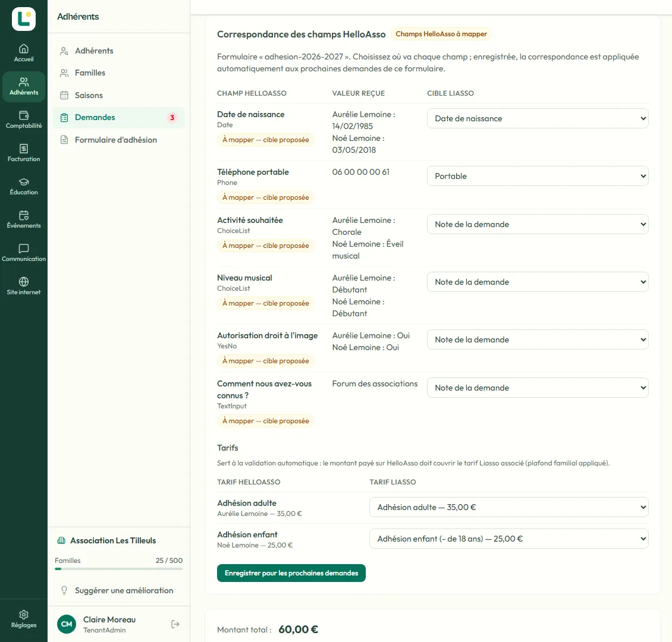Click Association Les Tilleuls name
Image resolution: width=672 pixels, height=642 pixels.
point(113,540)
